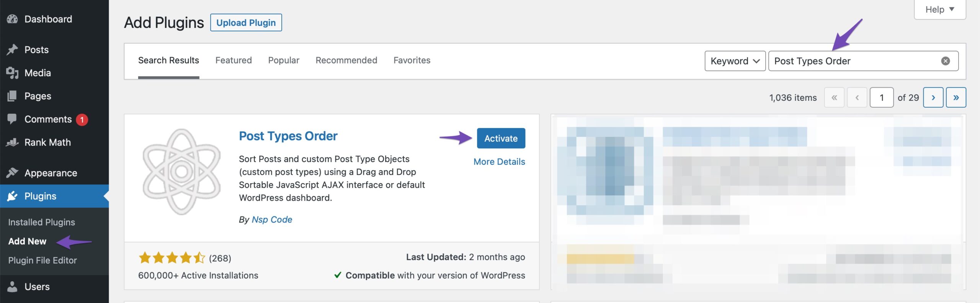Click the Users person icon
This screenshot has width=980, height=303.
[x=12, y=287]
